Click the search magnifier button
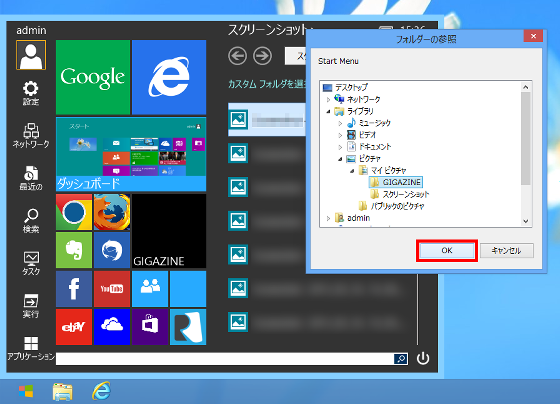 pyautogui.click(x=401, y=359)
